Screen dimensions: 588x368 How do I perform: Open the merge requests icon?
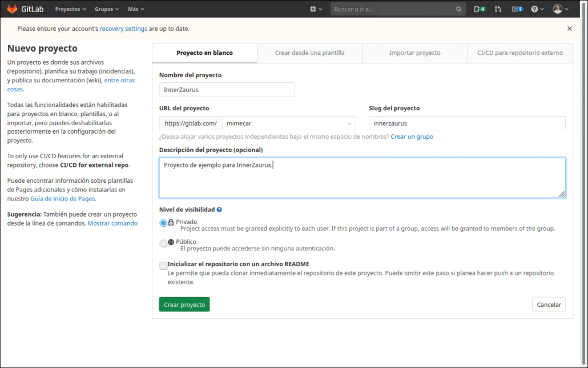tap(498, 9)
